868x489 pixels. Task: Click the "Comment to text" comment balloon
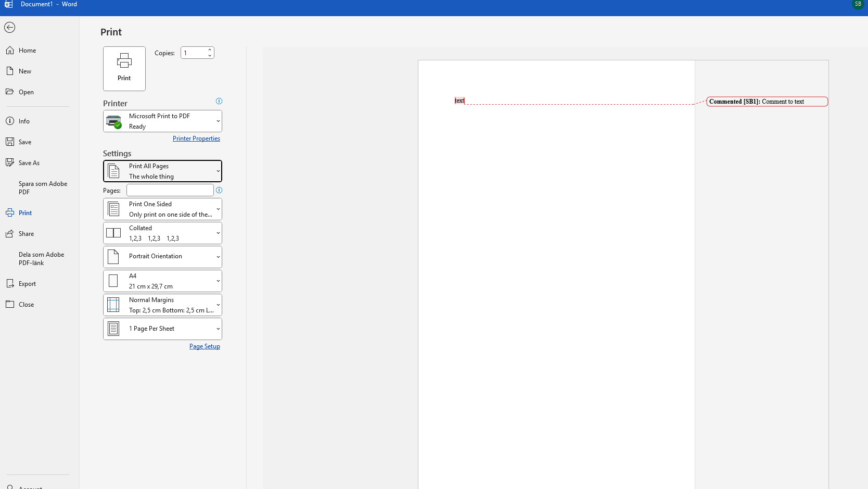point(767,102)
